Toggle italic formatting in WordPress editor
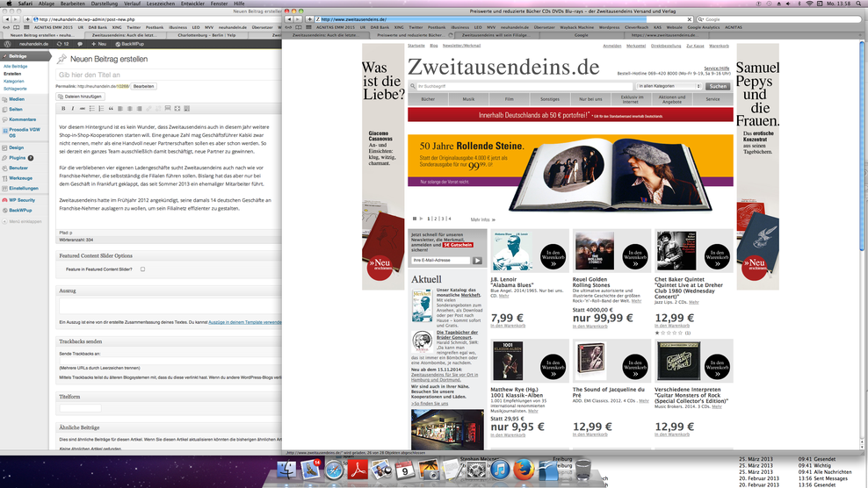Image resolution: width=868 pixels, height=488 pixels. [73, 109]
